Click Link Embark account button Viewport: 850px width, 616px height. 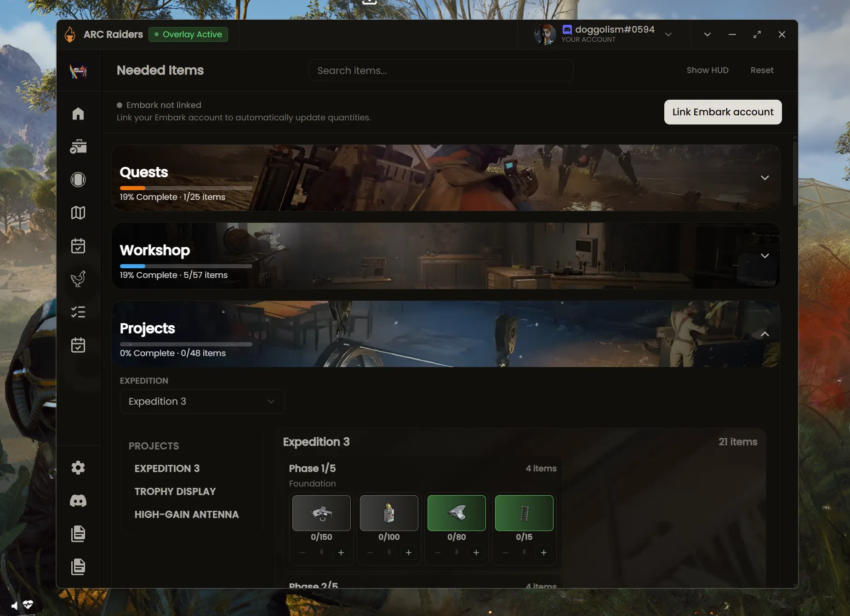[723, 112]
